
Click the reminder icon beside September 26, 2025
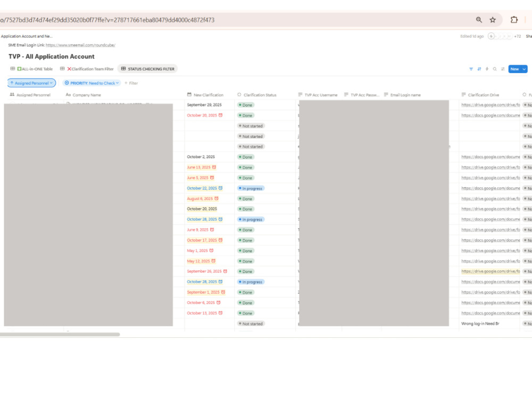225,271
